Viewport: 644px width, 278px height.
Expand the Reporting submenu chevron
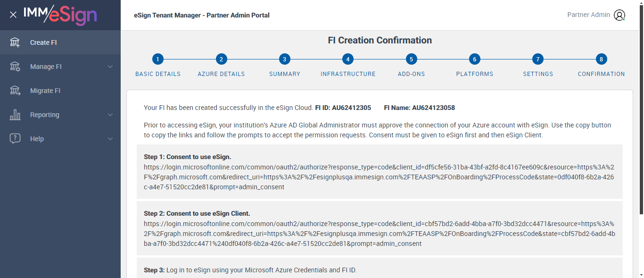tap(110, 115)
